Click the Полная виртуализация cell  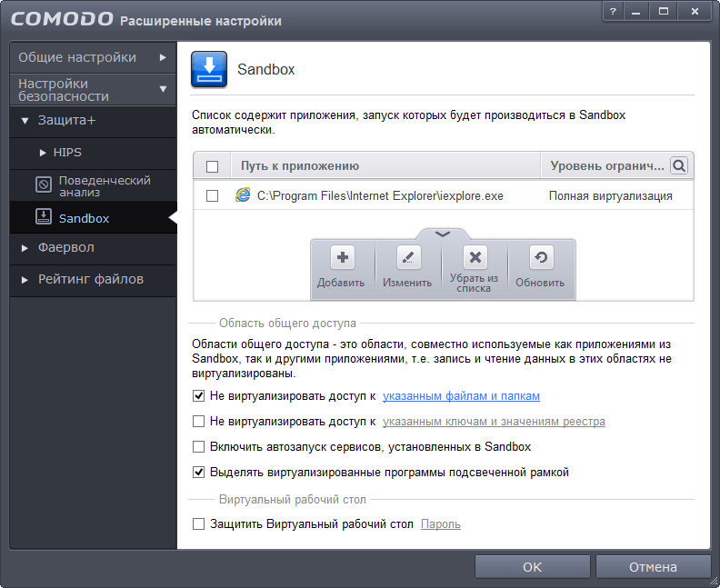(x=610, y=196)
